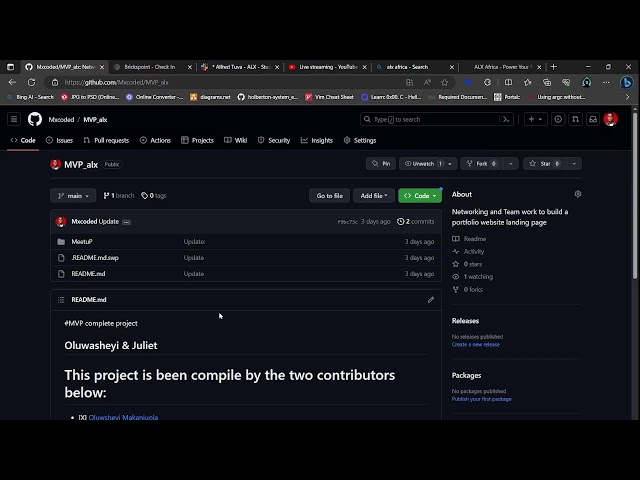View the 2 commits history

point(416,222)
